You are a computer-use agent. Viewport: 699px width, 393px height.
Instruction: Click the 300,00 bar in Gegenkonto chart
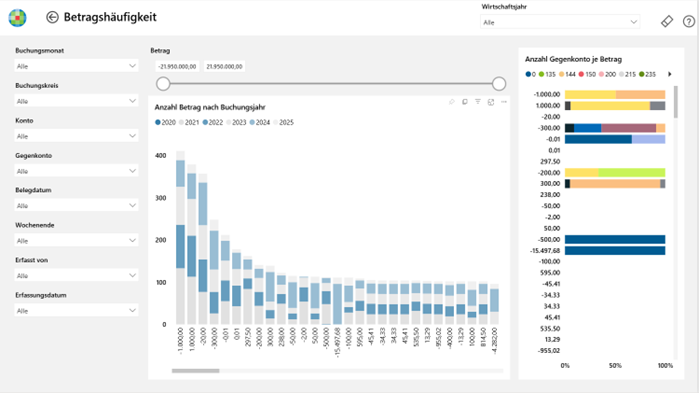point(615,184)
